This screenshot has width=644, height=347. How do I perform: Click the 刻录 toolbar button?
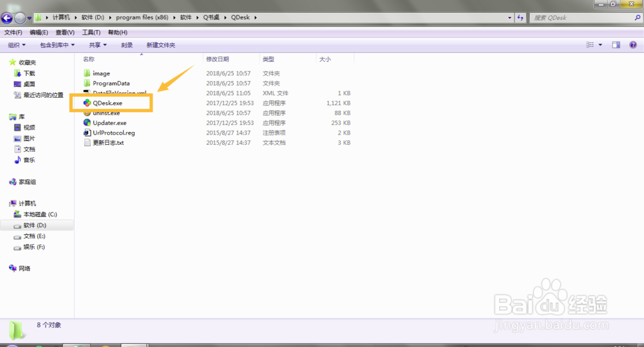(x=127, y=45)
